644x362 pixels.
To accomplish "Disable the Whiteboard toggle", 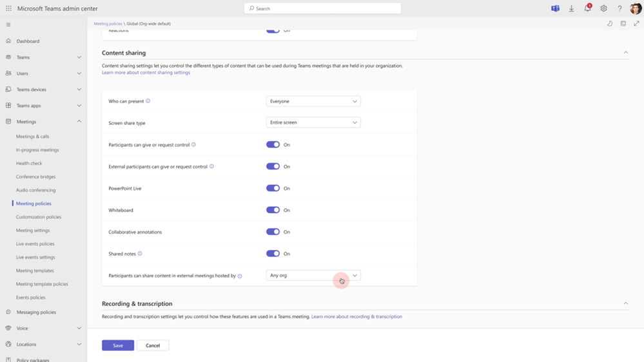I will pyautogui.click(x=273, y=210).
